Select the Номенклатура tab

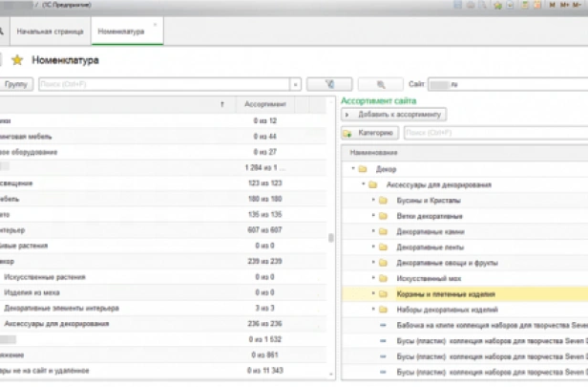[x=121, y=32]
